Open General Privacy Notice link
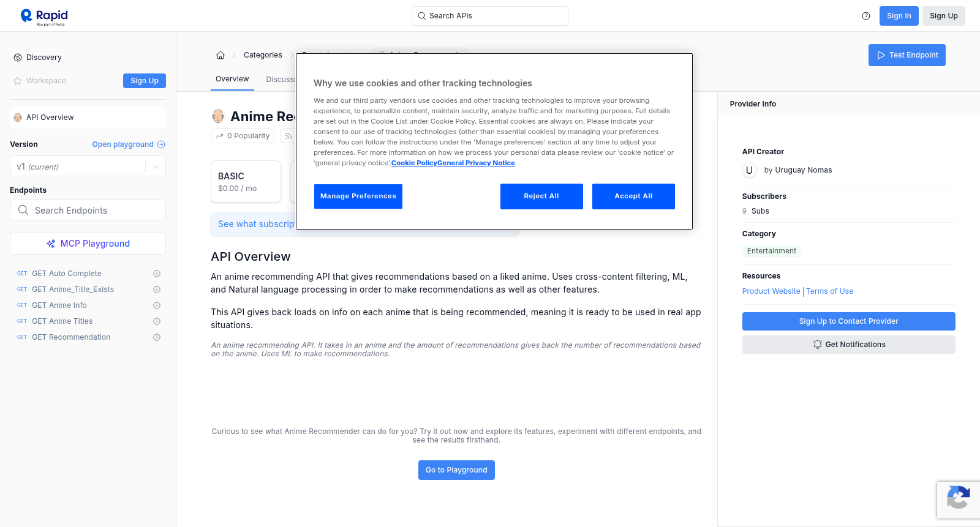 point(477,163)
